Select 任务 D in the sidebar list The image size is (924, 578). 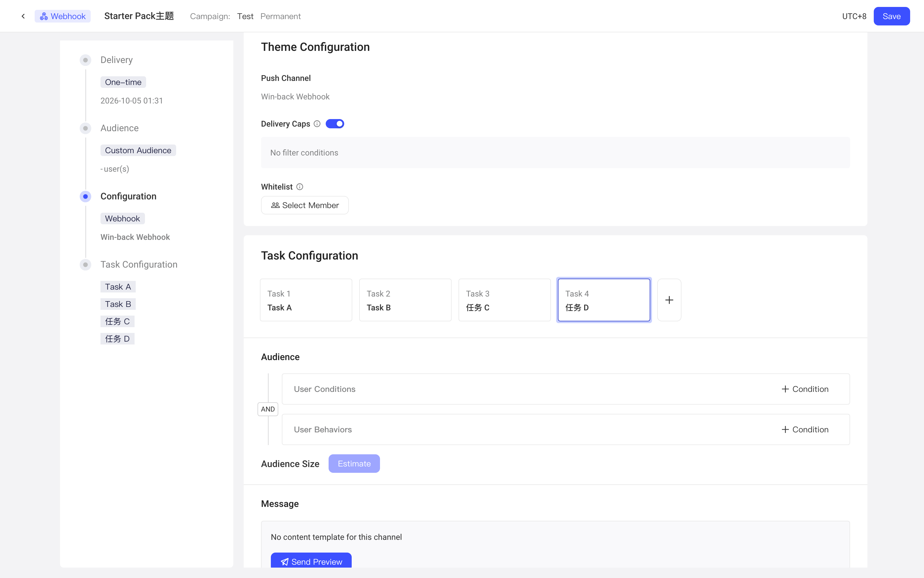(117, 339)
